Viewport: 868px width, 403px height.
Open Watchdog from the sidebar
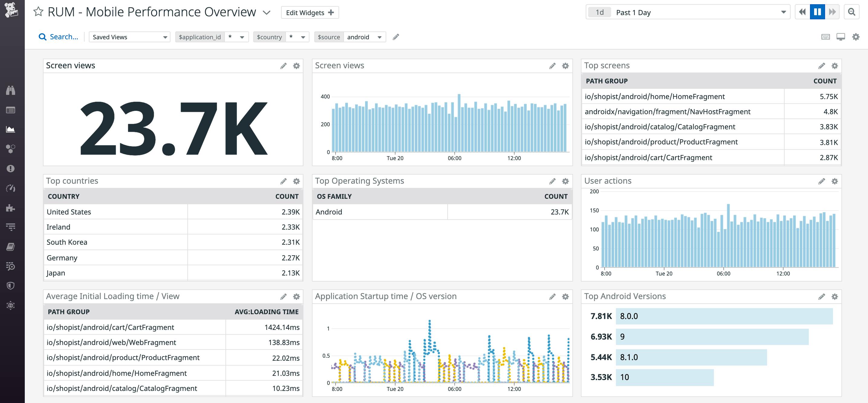11,90
